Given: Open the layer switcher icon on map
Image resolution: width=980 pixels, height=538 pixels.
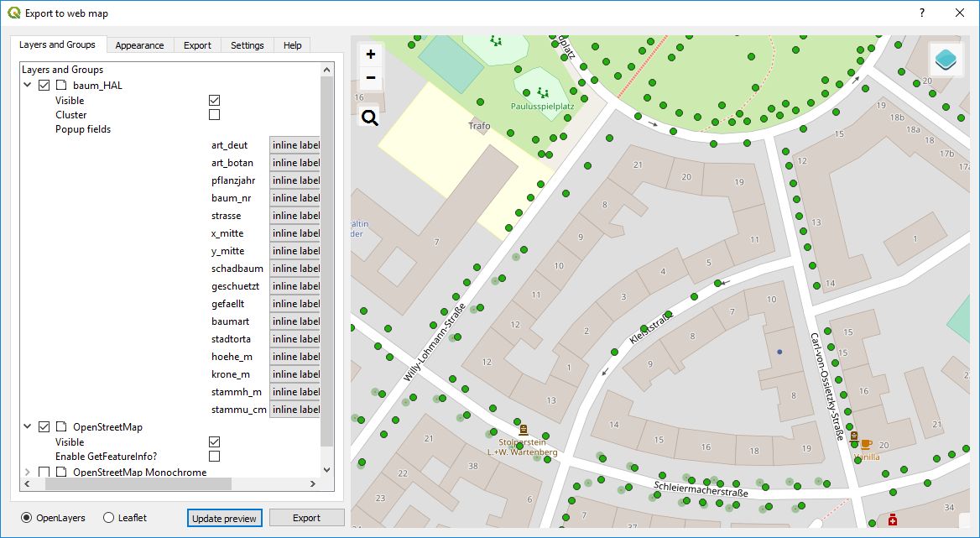Looking at the screenshot, I should (946, 60).
